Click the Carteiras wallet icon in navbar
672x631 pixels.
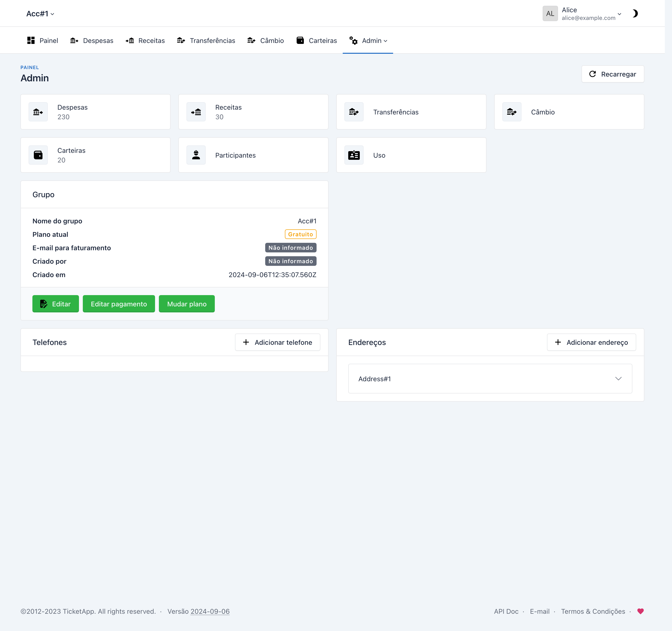click(300, 41)
